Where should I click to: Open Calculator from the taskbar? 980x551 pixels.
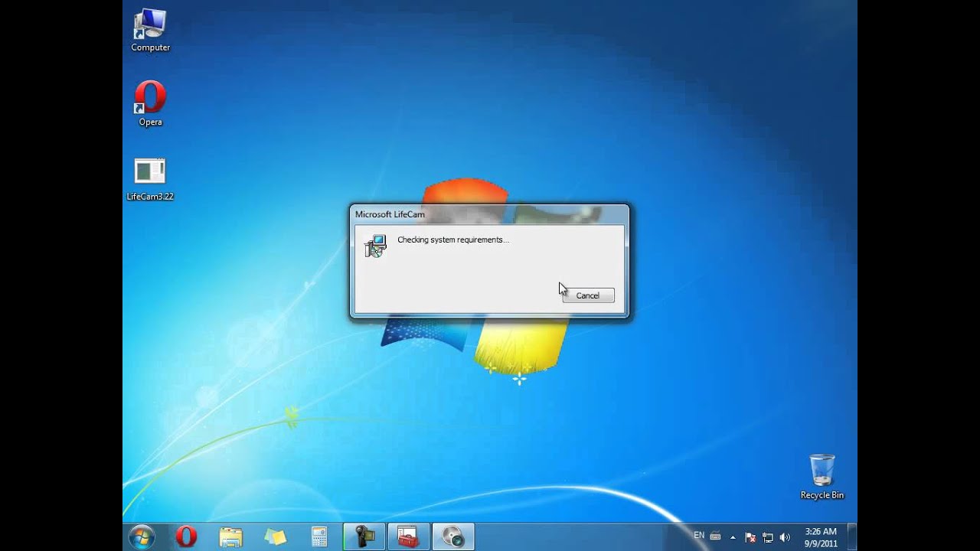click(x=319, y=536)
